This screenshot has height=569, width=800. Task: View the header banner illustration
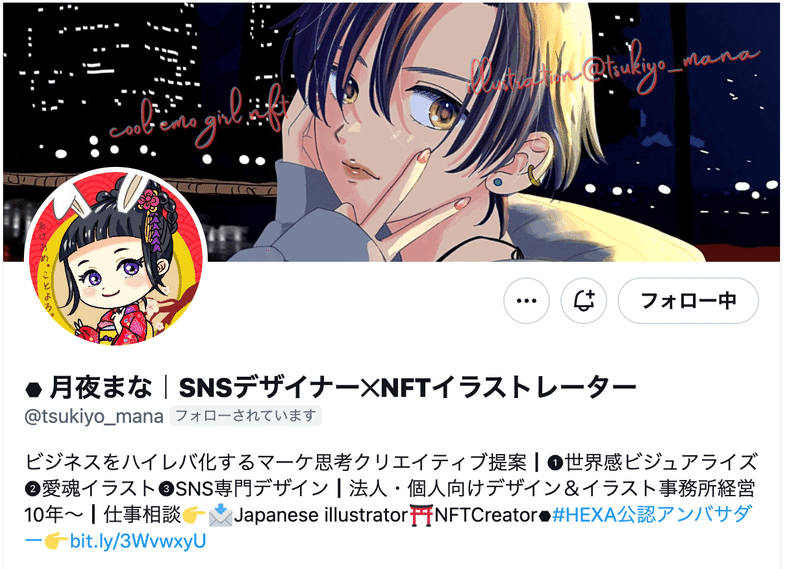tap(391, 132)
